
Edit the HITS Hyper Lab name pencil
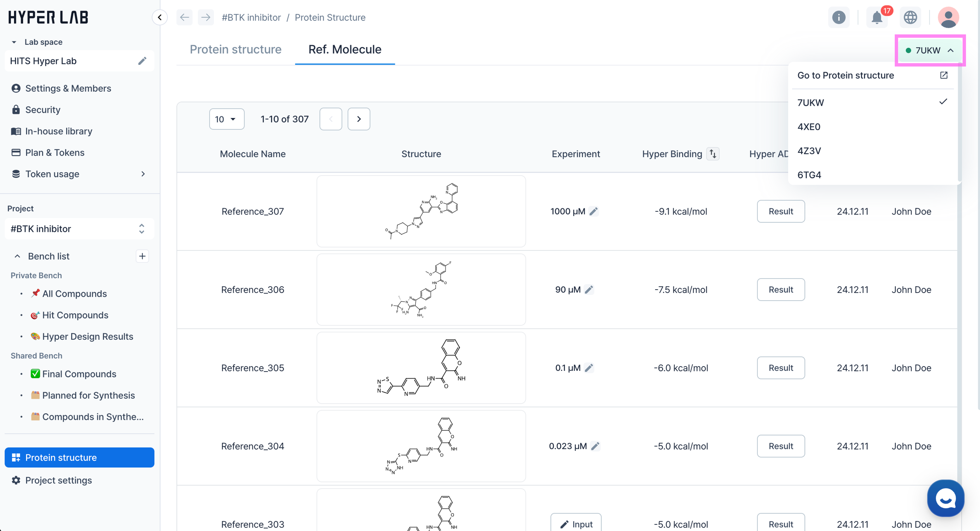142,61
